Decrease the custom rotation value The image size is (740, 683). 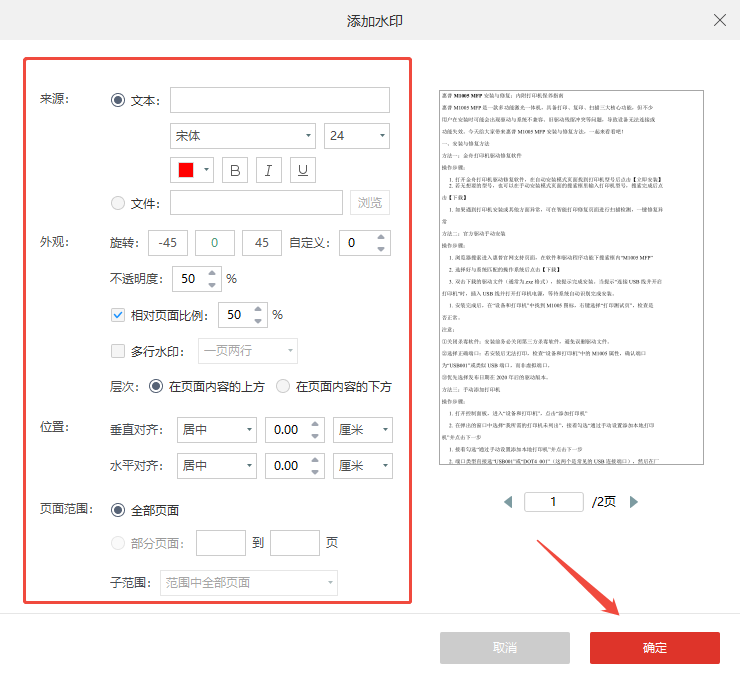click(x=381, y=249)
